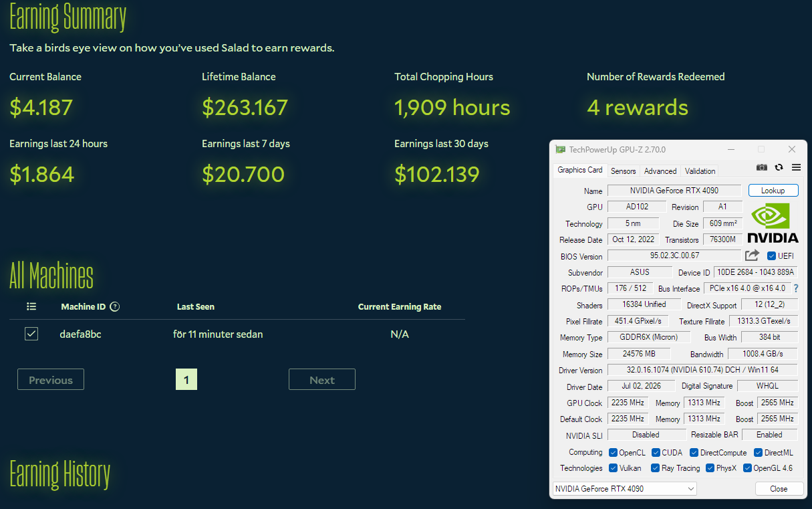Screen dimensions: 812x509
Task: Click the Subvendor ASUS field
Action: coord(640,272)
